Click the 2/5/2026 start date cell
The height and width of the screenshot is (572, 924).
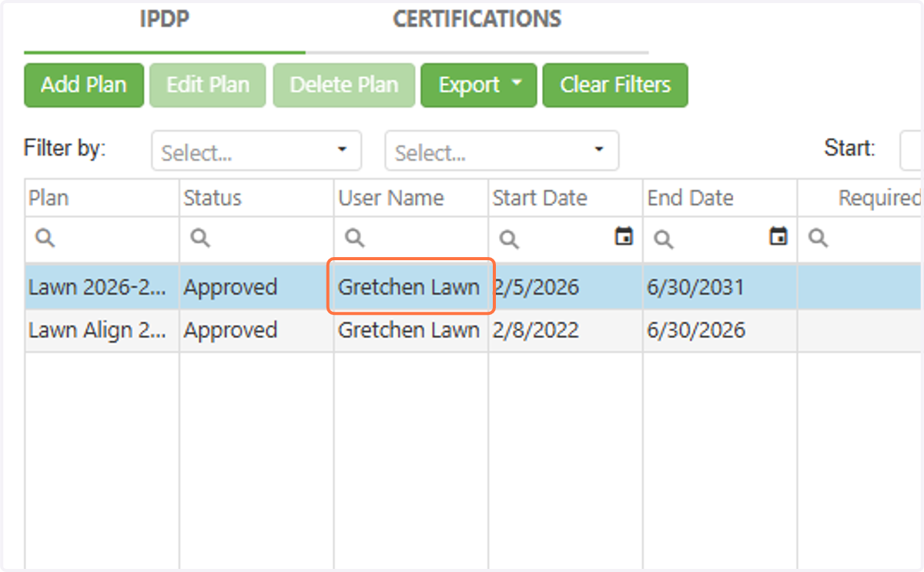(566, 287)
